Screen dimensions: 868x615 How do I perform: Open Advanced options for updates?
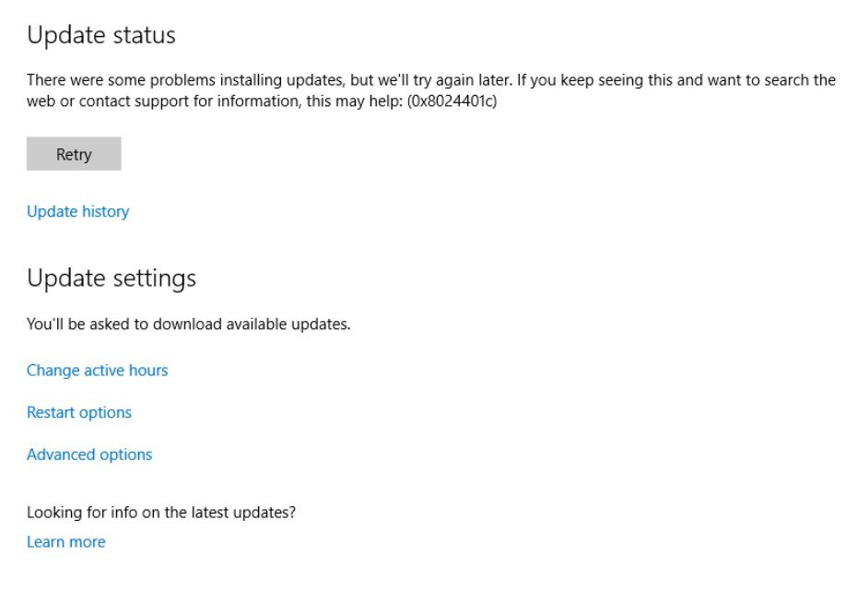(89, 455)
